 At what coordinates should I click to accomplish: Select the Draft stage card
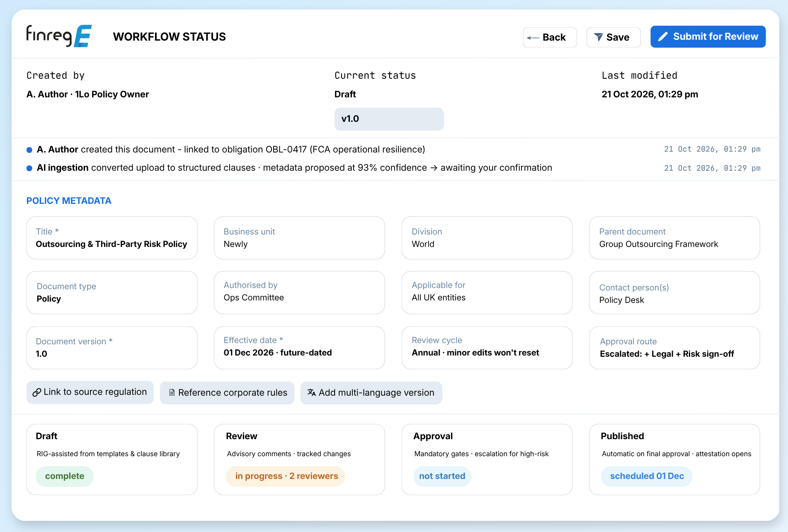112,459
